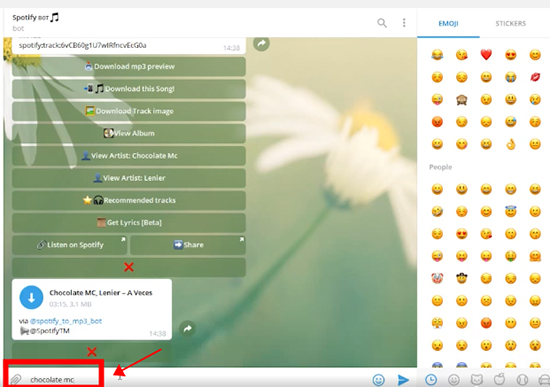
Task: Select the Smileys emoji category icon
Action: pyautogui.click(x=454, y=380)
